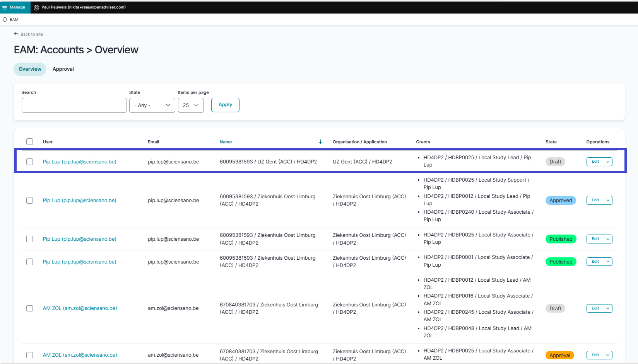This screenshot has width=638, height=364.
Task: Toggle the select-all checkbox in table header
Action: coord(30,142)
